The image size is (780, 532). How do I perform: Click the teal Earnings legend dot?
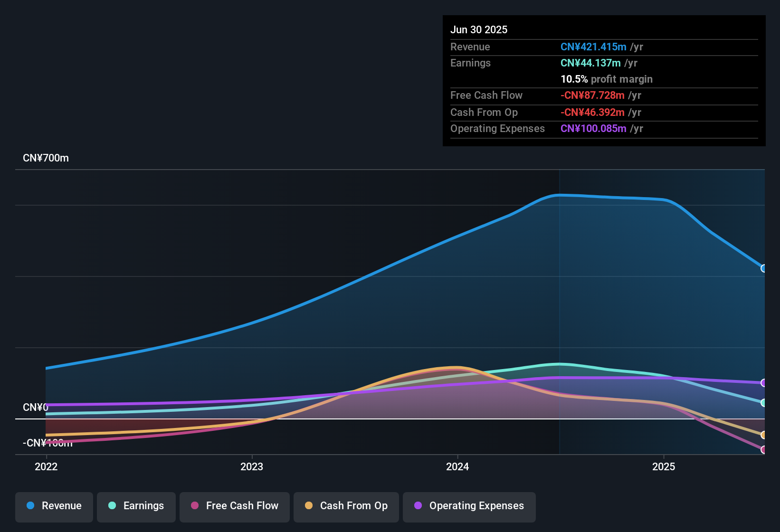pos(112,506)
